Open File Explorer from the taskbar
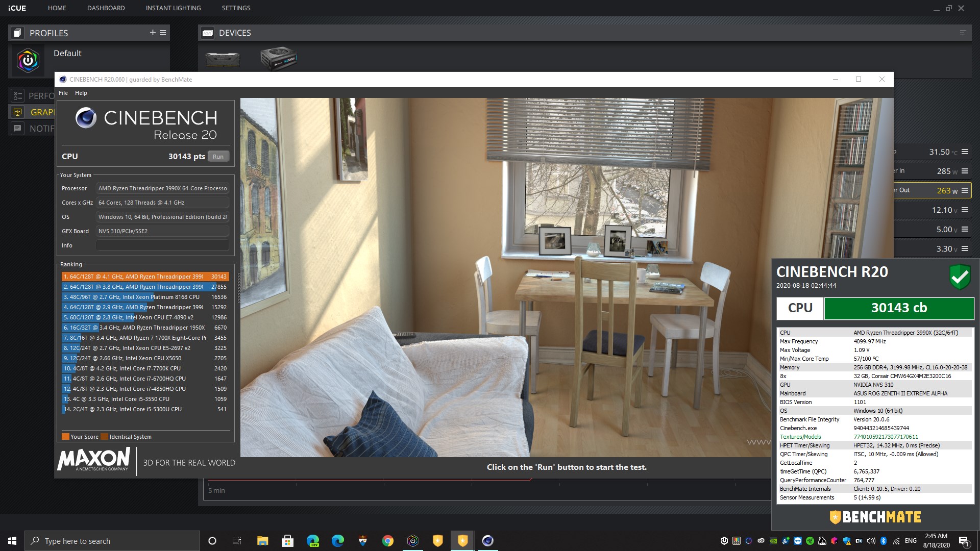This screenshot has width=980, height=551. [262, 541]
